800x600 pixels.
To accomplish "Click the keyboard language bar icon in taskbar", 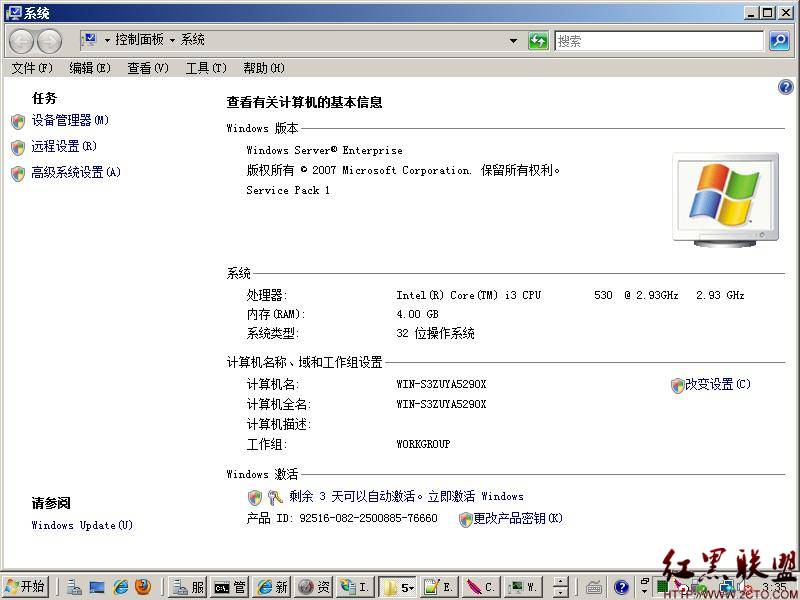I will [x=593, y=588].
